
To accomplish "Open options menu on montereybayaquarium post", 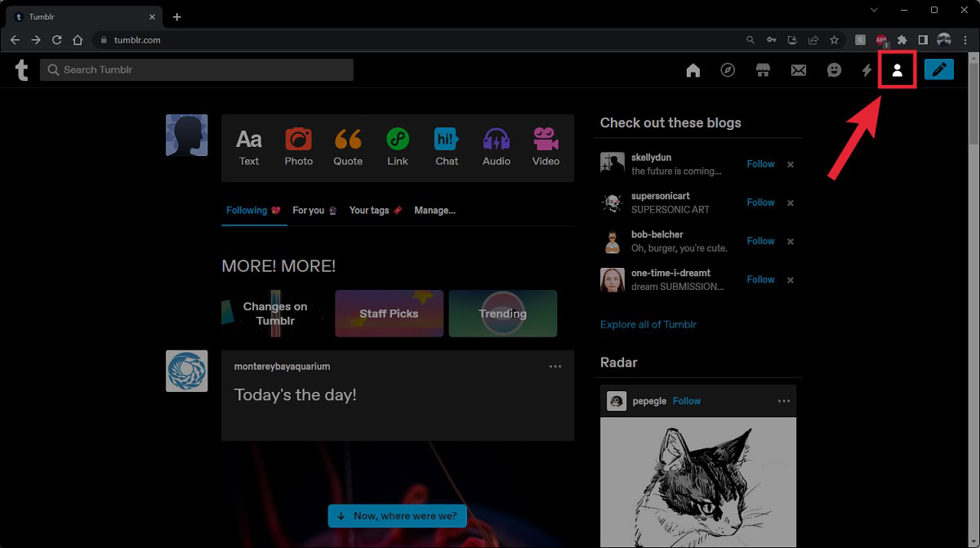I will pos(555,367).
